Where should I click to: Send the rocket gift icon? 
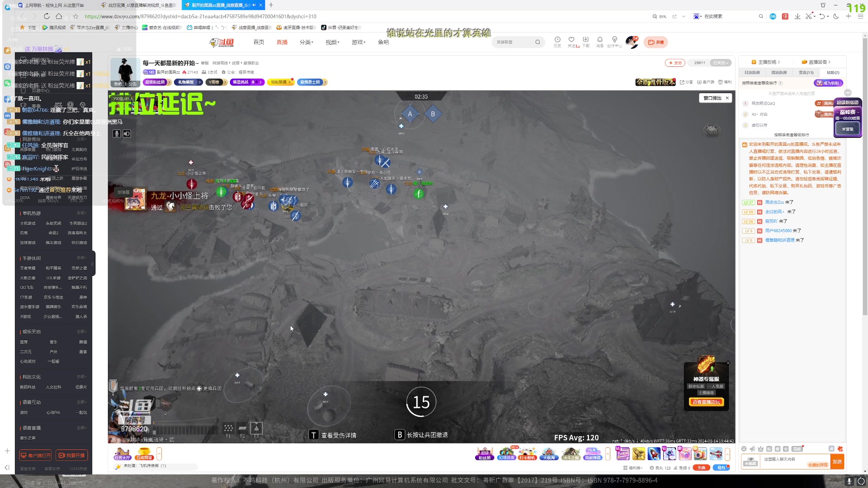tap(654, 453)
